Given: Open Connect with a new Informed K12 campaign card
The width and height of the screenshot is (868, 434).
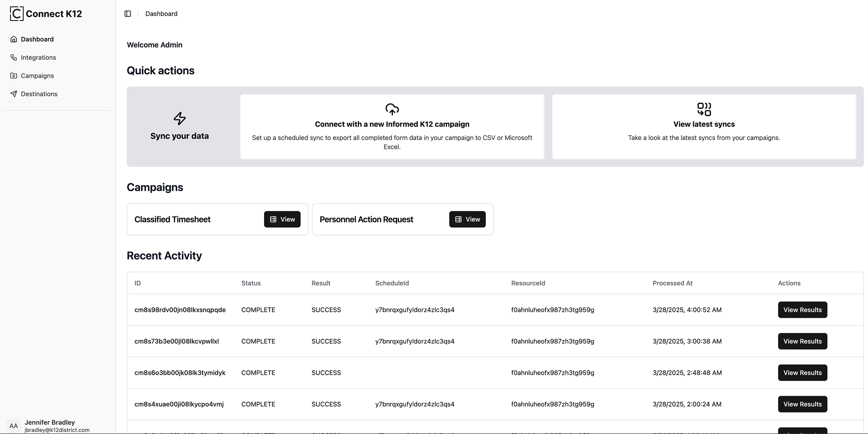Looking at the screenshot, I should coord(392,127).
